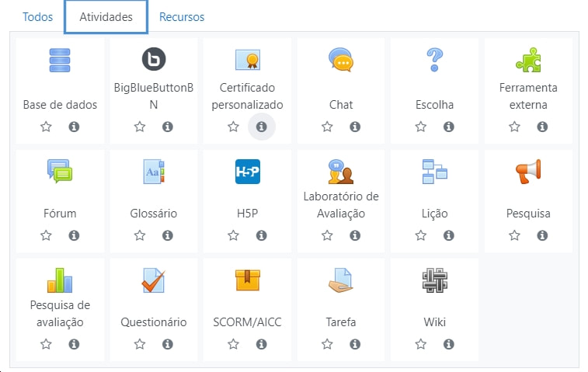Expand information about Pesquisa de avaliação

pyautogui.click(x=74, y=344)
